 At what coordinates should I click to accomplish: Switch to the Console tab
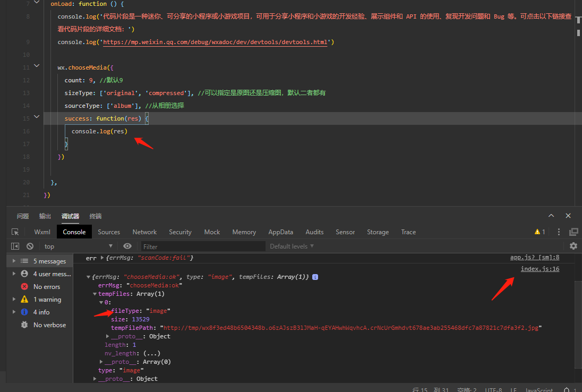click(x=74, y=232)
